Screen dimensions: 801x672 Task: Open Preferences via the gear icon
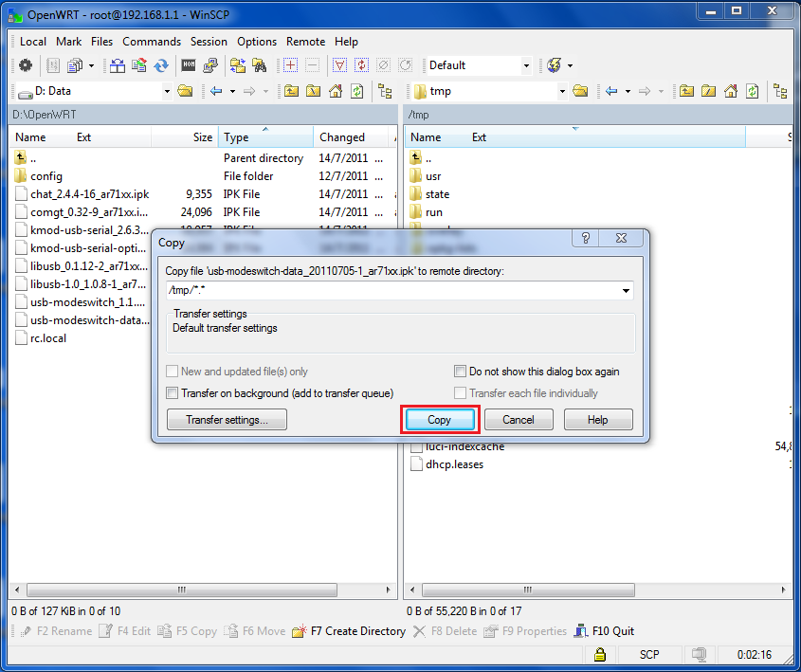25,65
